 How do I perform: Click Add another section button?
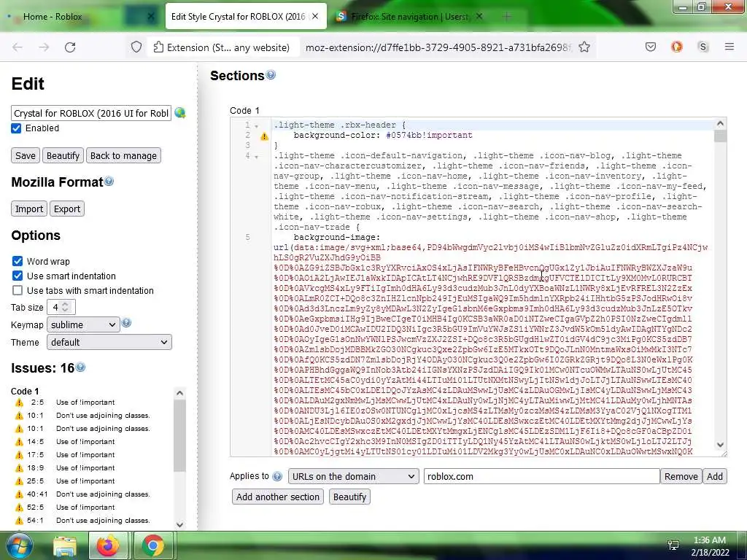point(278,497)
